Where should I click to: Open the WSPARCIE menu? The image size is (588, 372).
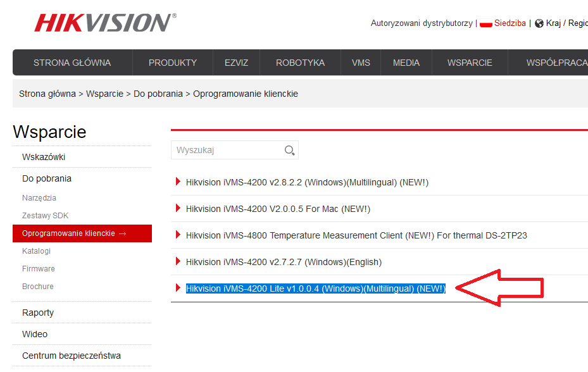coord(470,63)
